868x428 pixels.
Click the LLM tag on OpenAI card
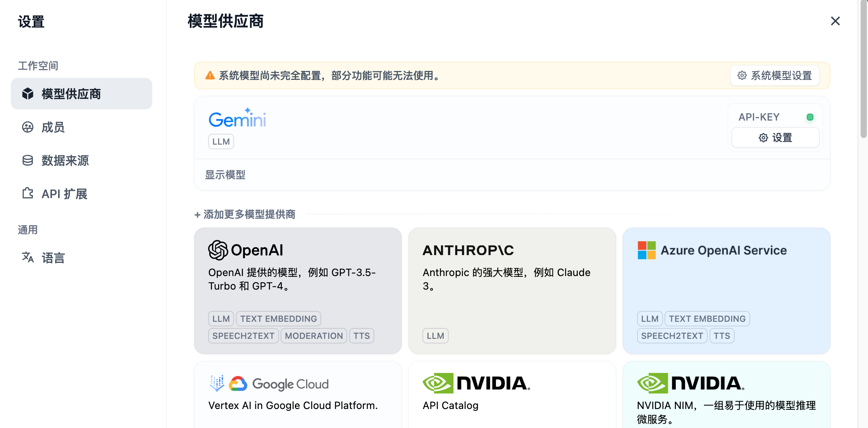coord(221,319)
